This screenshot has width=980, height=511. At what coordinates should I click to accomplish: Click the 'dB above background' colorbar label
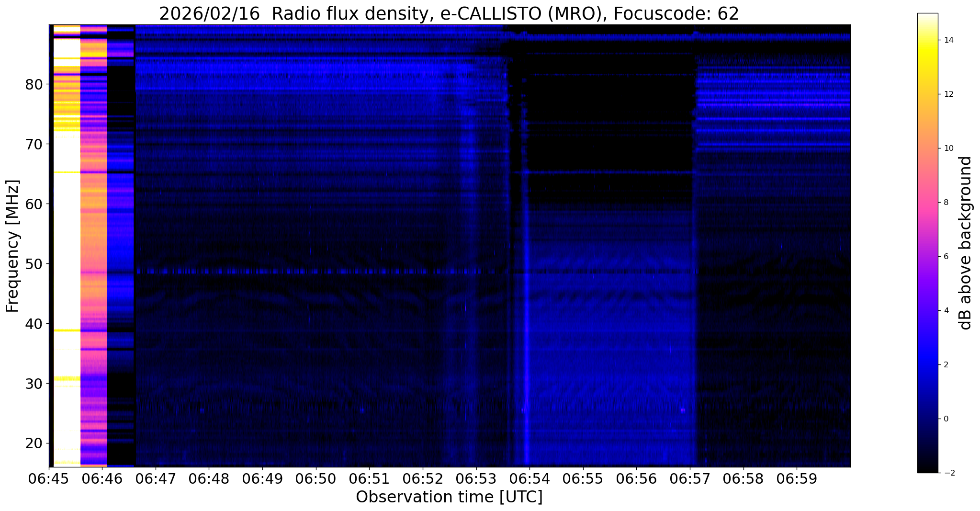(966, 243)
